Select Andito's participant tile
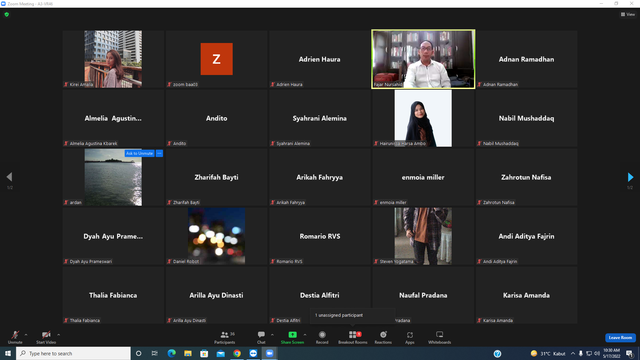 [216, 118]
